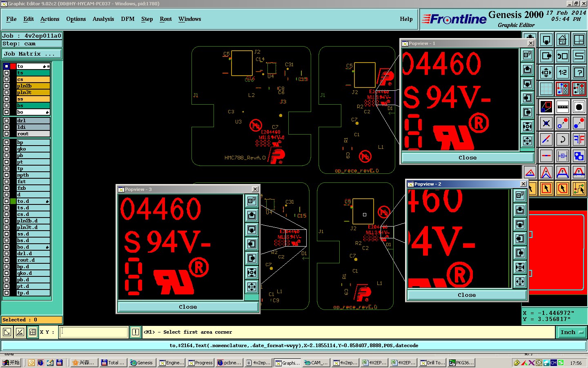Click the curved rotate arrow icon
Viewport: 588px width, 368px height.
tap(563, 139)
